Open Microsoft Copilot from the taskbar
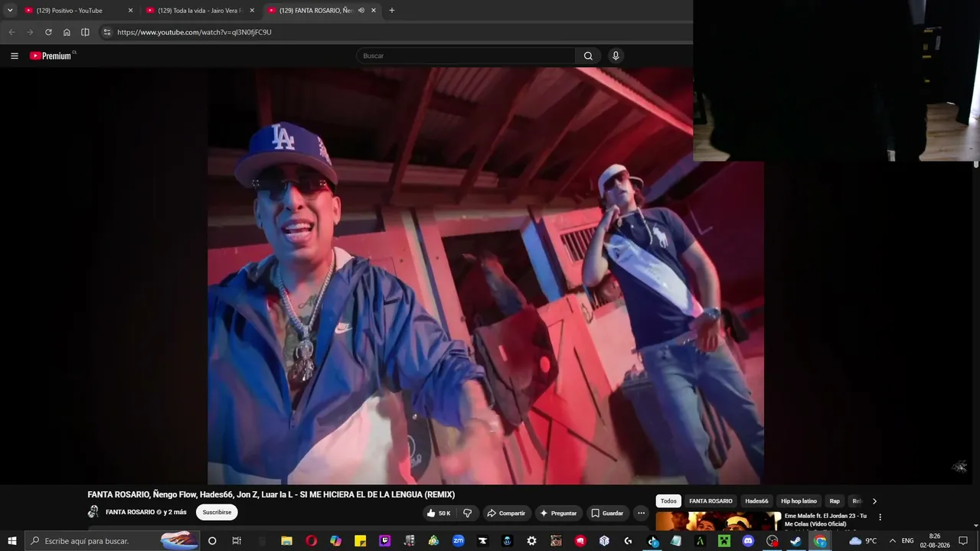This screenshot has width=980, height=551. pyautogui.click(x=335, y=541)
